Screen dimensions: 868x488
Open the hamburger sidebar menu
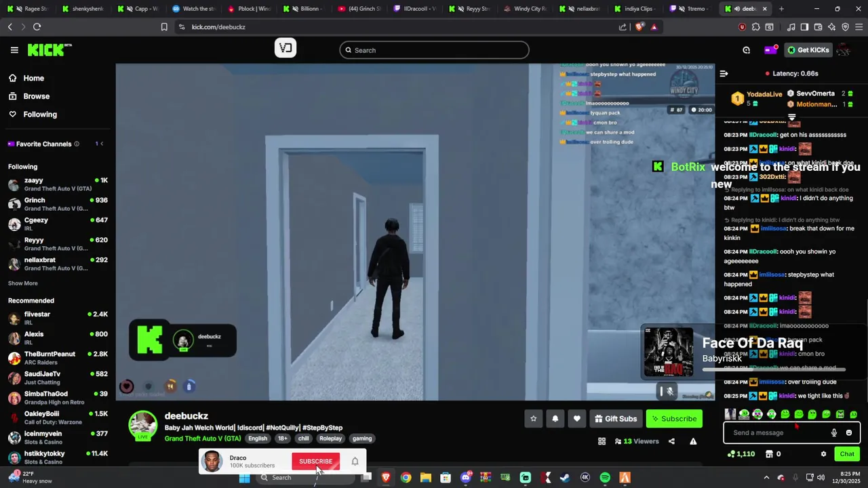click(x=14, y=50)
